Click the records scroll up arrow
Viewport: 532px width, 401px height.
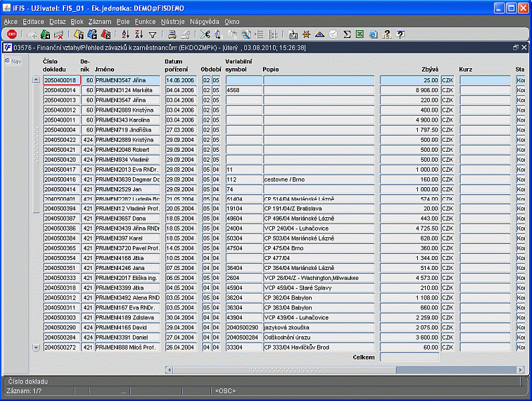click(36, 80)
